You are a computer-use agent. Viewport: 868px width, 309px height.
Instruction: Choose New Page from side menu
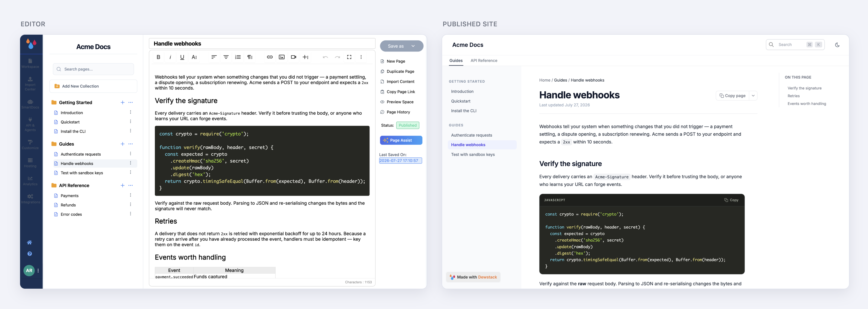click(x=393, y=61)
